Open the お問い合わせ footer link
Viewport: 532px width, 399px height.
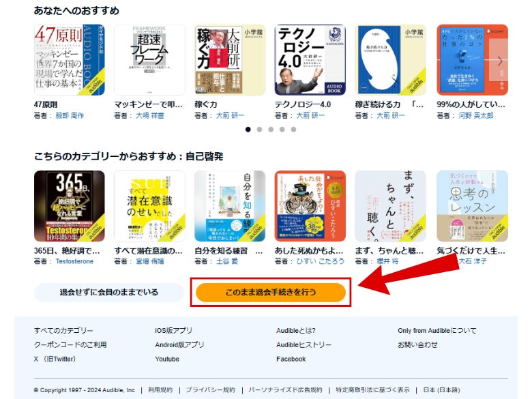417,344
